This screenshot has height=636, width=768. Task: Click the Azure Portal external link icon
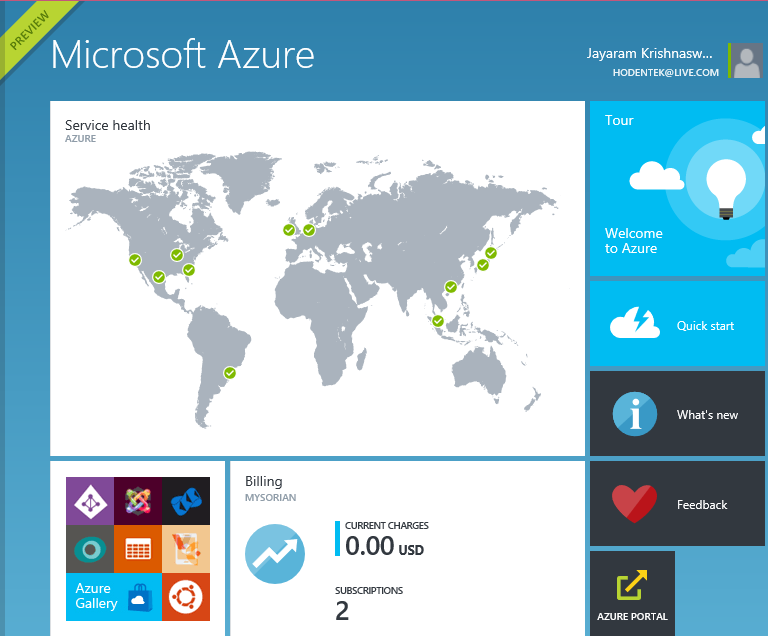[x=632, y=585]
